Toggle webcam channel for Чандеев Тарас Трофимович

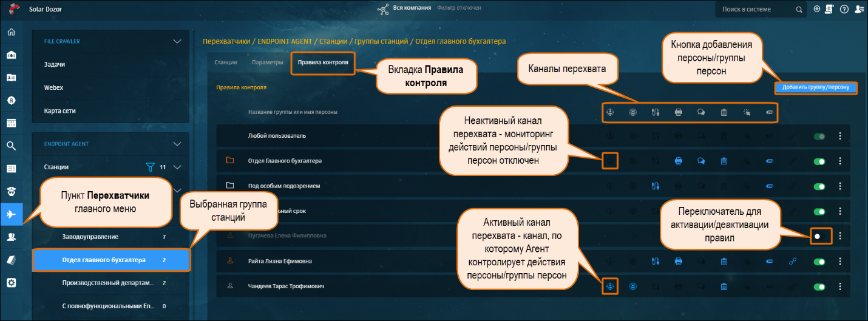click(633, 286)
